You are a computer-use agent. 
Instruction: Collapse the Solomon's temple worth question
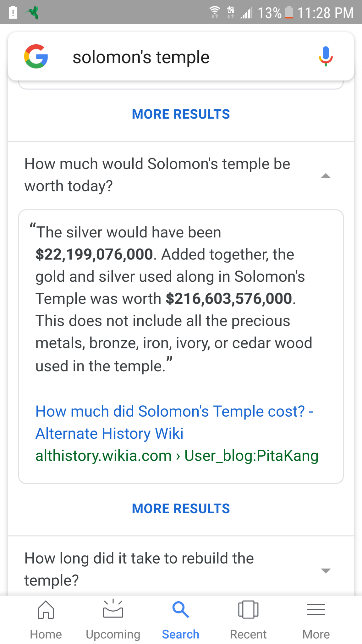coord(326,175)
